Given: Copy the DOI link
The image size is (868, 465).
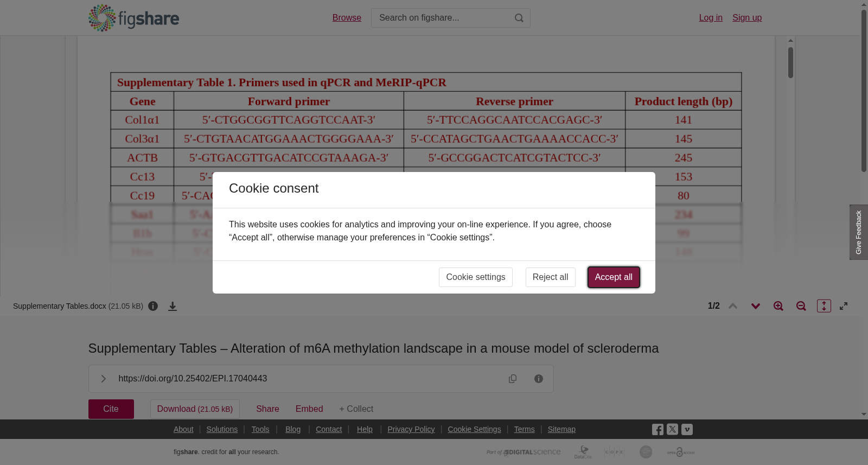Looking at the screenshot, I should click(x=513, y=379).
